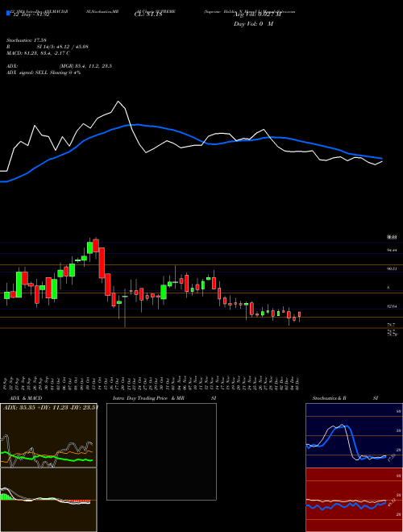Image resolution: width=403 pixels, height=532 pixels.
Task: Click the empty Intra Day Trading chart box
Action: pyautogui.click(x=161, y=451)
